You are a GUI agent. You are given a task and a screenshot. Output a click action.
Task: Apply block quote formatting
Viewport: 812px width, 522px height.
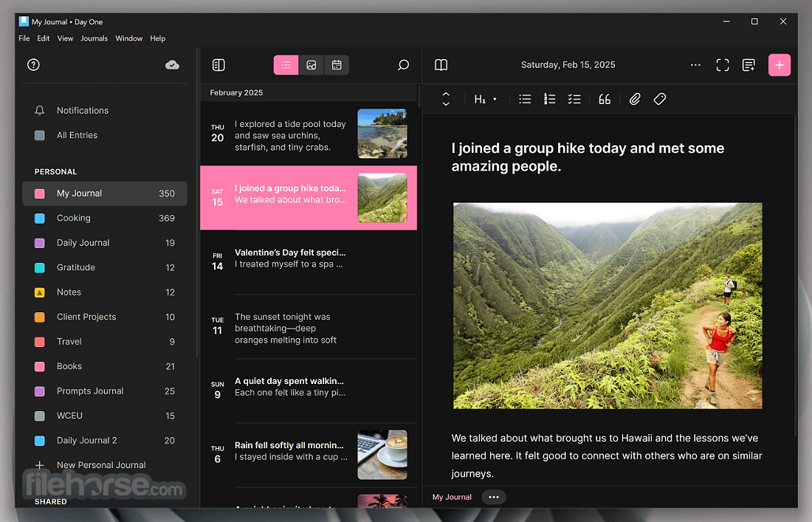[x=605, y=99]
